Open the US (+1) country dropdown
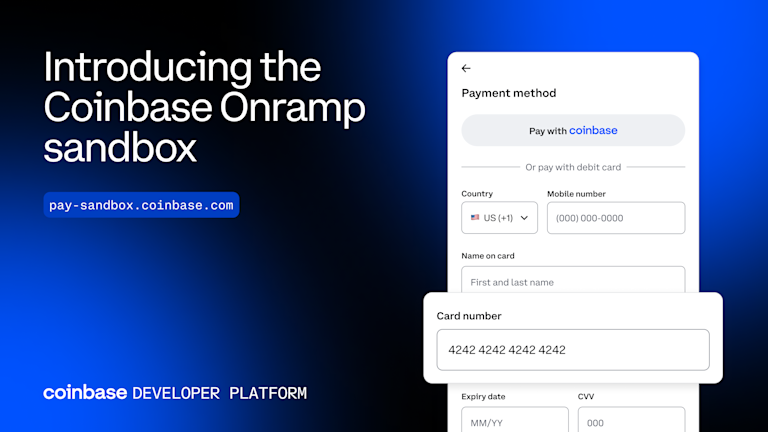 pyautogui.click(x=499, y=218)
